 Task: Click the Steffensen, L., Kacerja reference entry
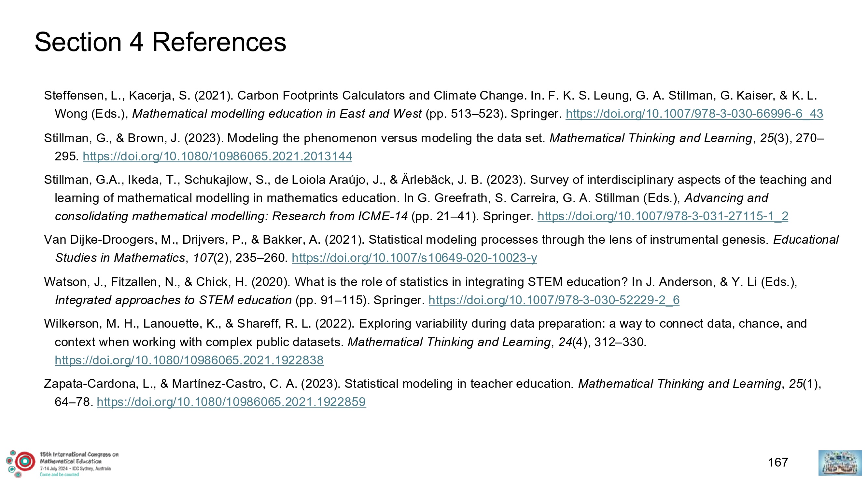point(433,105)
